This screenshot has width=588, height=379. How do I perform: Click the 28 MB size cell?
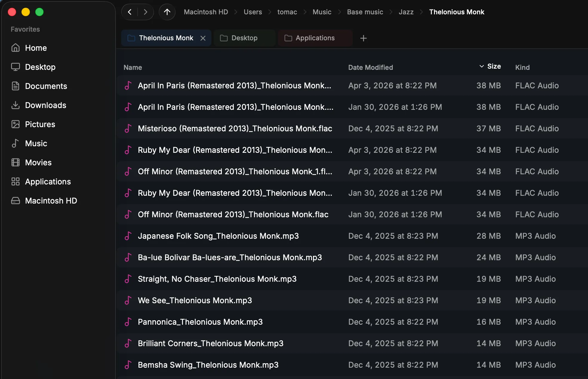pyautogui.click(x=489, y=236)
